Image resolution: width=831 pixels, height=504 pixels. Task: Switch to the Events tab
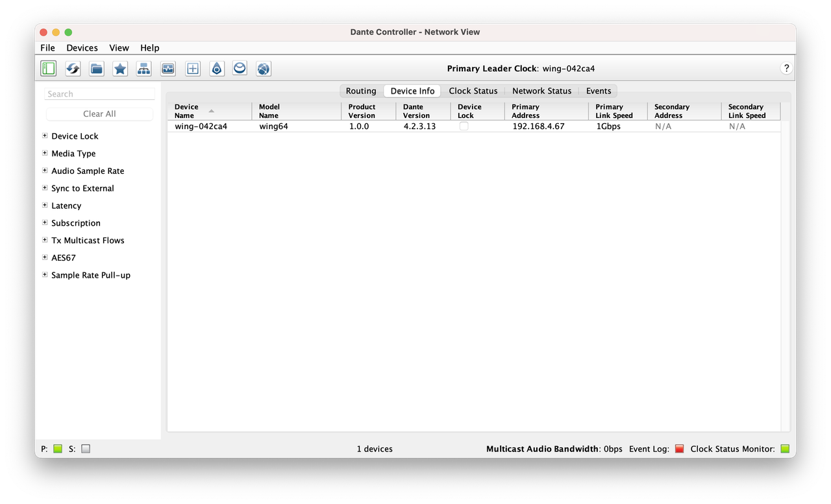click(x=599, y=91)
